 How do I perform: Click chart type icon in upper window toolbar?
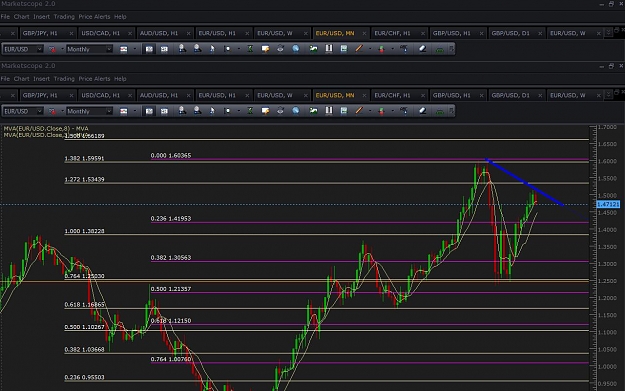tap(124, 49)
